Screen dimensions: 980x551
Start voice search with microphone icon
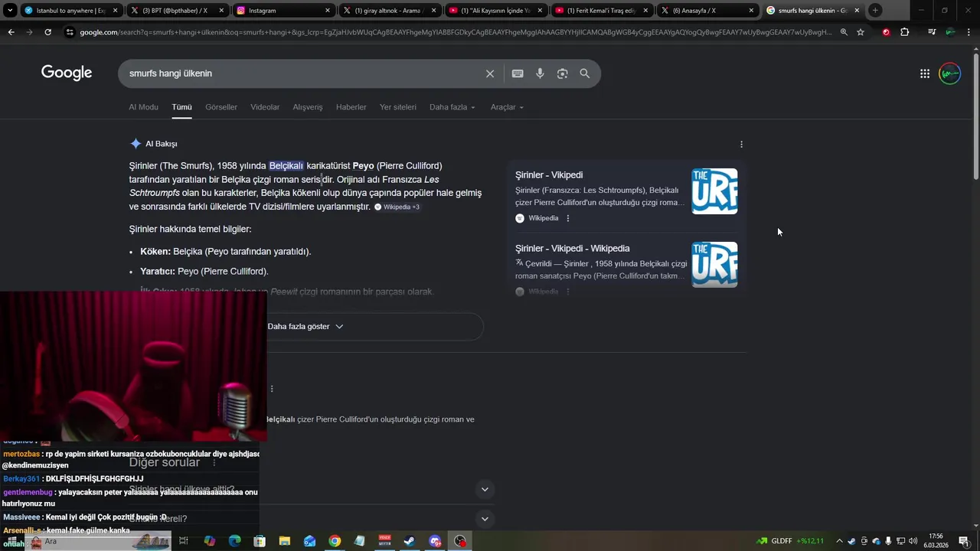click(x=540, y=73)
